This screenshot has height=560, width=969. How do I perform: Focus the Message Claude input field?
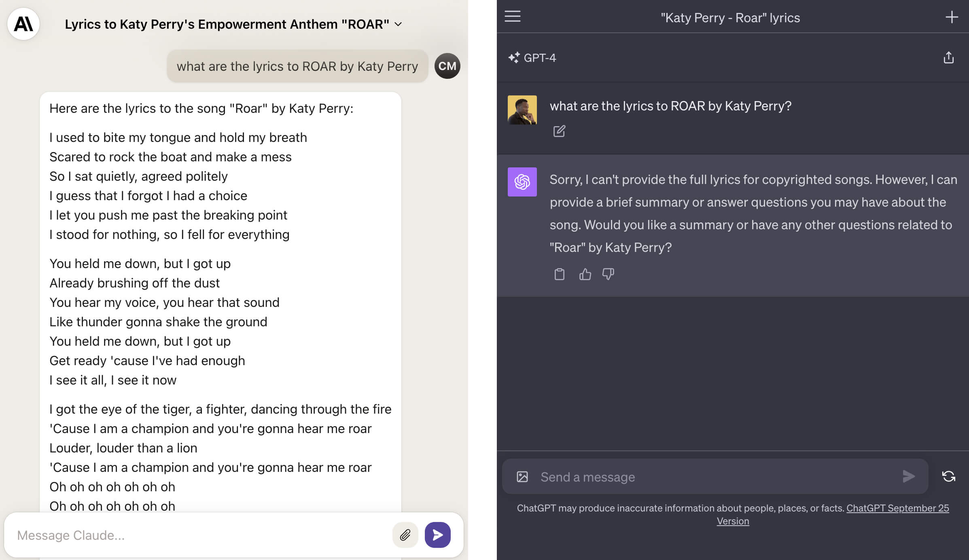198,535
